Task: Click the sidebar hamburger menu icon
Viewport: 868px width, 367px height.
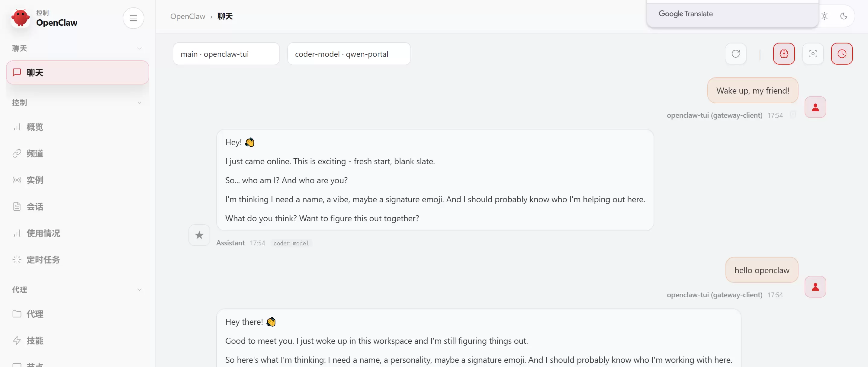Action: click(x=133, y=18)
